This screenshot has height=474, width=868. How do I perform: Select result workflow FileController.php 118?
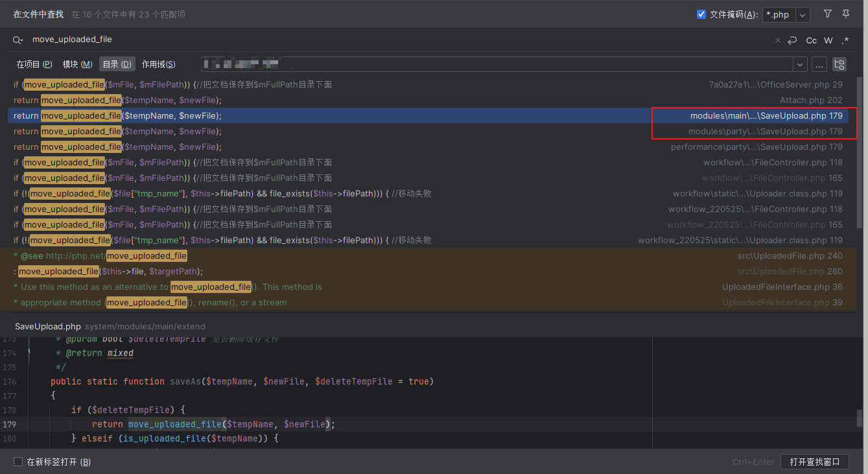click(x=428, y=163)
